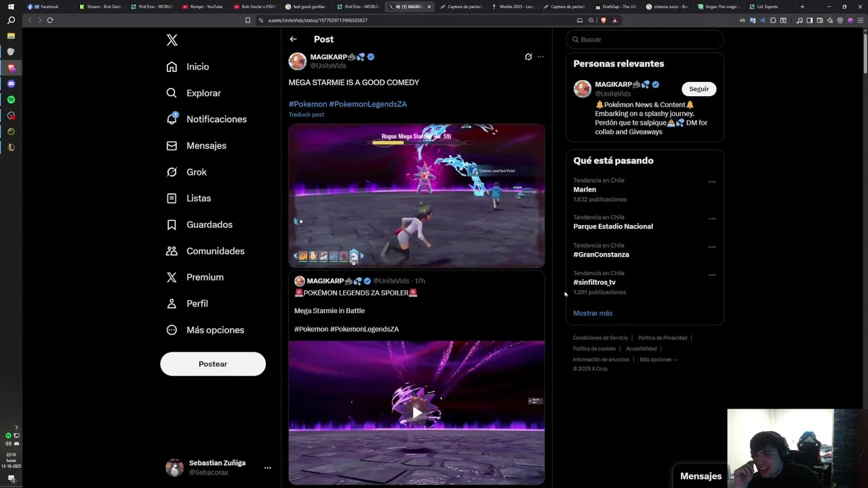Open File Explorer from the taskbar
The image size is (868, 488).
point(11,36)
